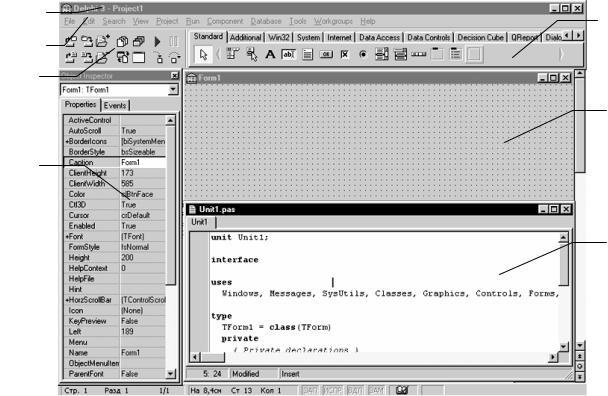Click the Open File speedbar icon

(x=71, y=57)
